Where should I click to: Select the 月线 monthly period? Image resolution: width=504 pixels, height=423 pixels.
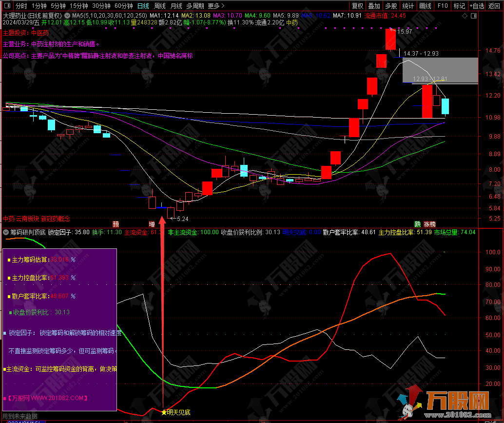(176, 6)
